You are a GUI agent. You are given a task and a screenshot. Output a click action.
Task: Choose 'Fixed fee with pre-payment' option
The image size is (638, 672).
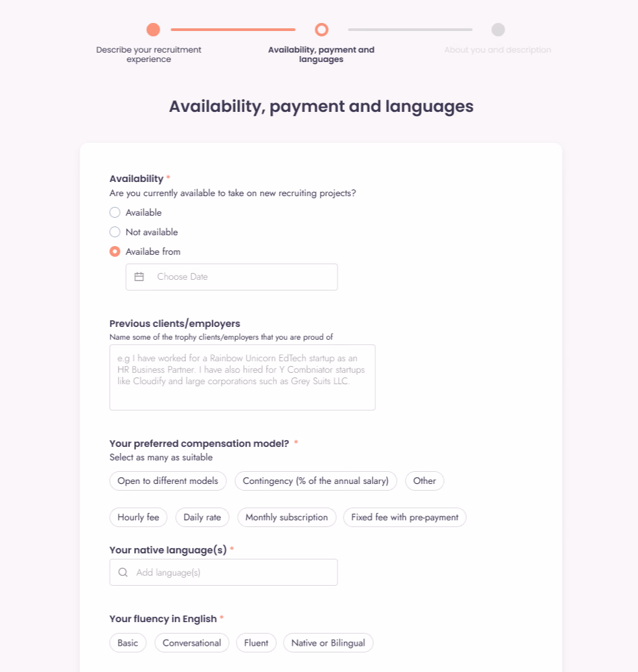[404, 517]
